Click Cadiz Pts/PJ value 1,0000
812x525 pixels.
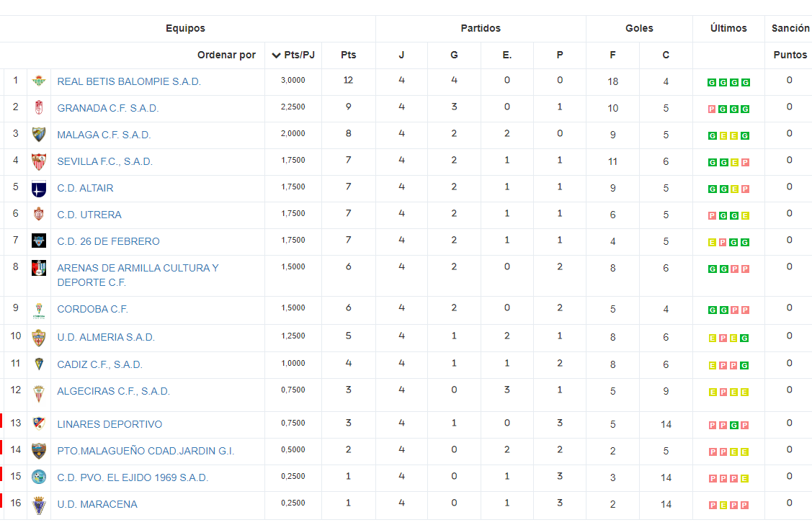293,364
